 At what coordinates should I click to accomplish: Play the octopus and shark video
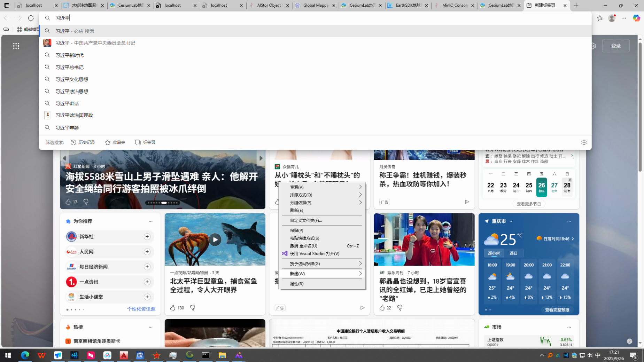click(215, 239)
